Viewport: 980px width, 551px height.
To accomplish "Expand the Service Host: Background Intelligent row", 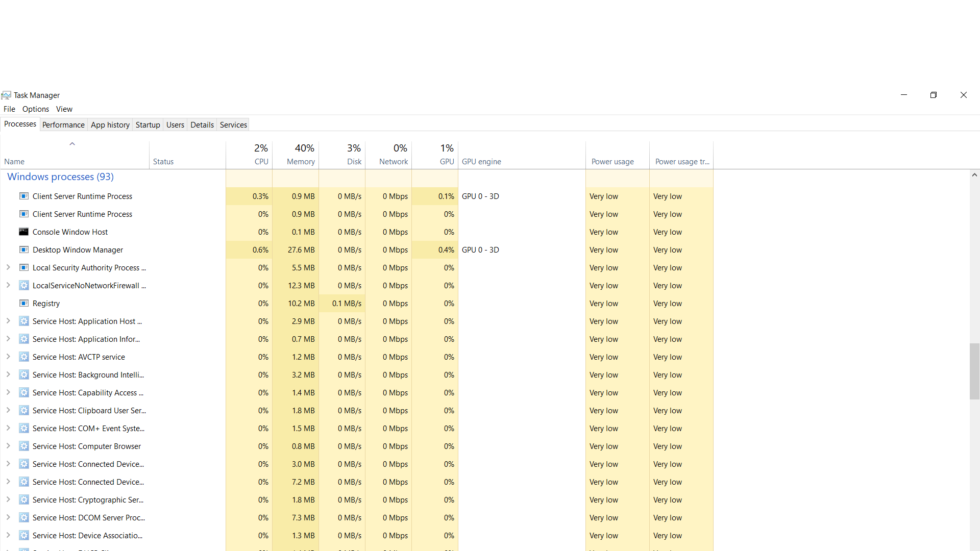I will point(8,374).
